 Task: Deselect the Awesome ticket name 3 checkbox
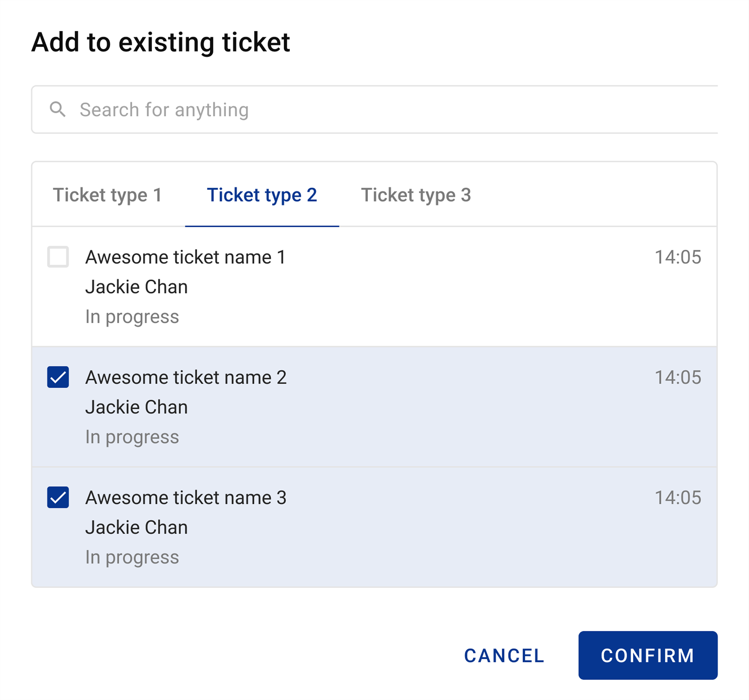[x=58, y=497]
